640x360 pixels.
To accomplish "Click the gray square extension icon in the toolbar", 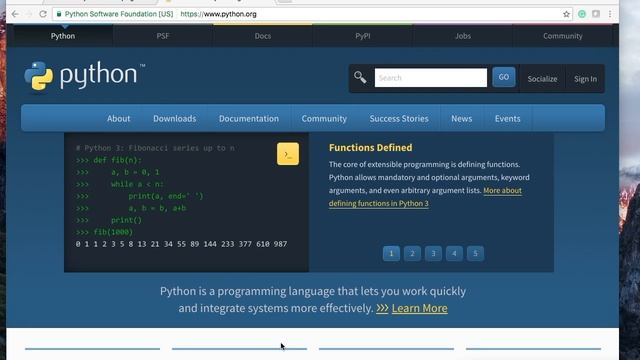I will tap(596, 14).
